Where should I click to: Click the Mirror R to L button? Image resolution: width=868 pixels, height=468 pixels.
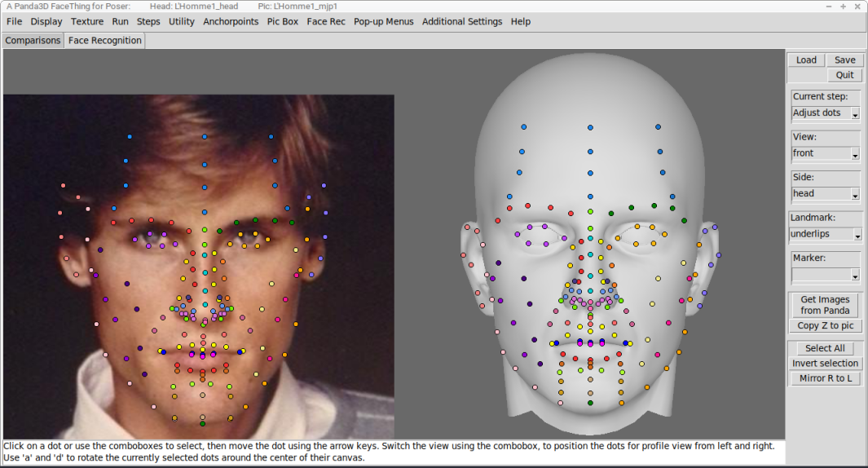point(826,378)
